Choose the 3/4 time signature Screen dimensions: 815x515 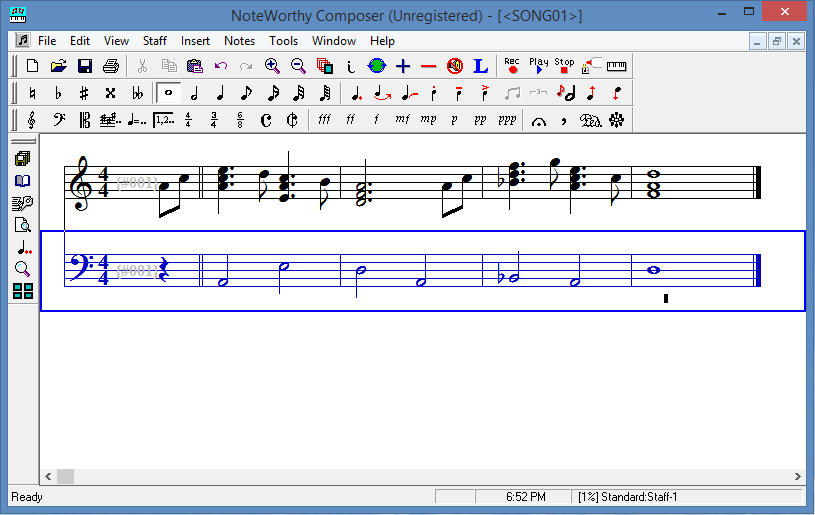[214, 120]
